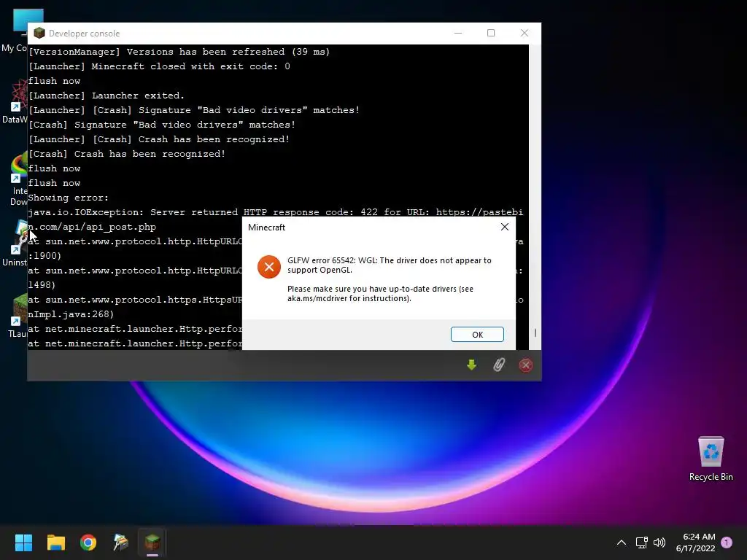
Task: Minimize the Developer console window
Action: point(458,33)
